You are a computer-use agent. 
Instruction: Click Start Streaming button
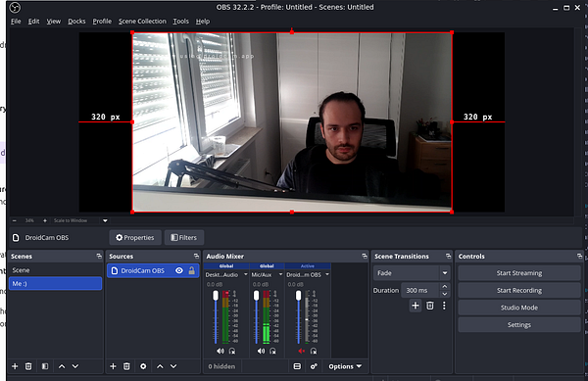tap(519, 273)
